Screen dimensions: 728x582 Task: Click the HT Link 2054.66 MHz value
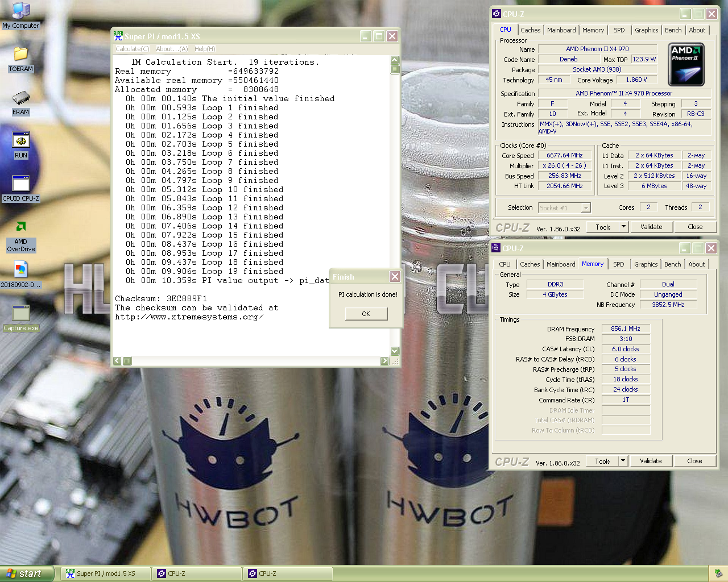click(x=565, y=186)
